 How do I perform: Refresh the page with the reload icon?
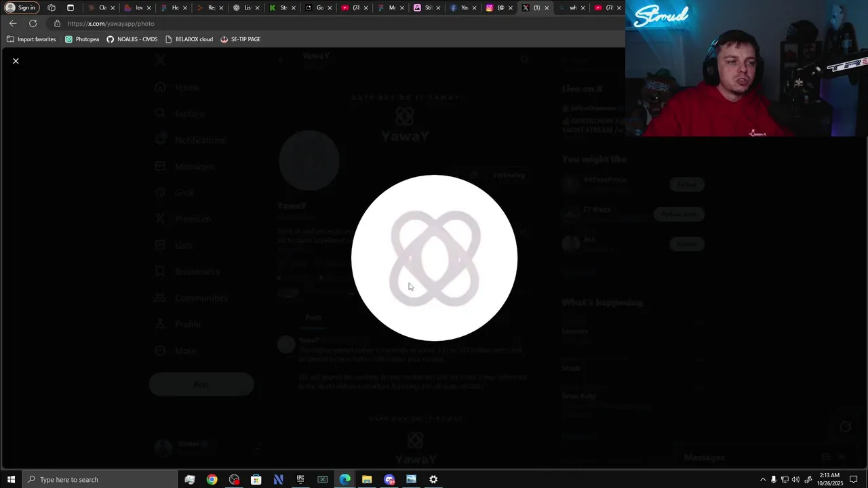pyautogui.click(x=33, y=23)
